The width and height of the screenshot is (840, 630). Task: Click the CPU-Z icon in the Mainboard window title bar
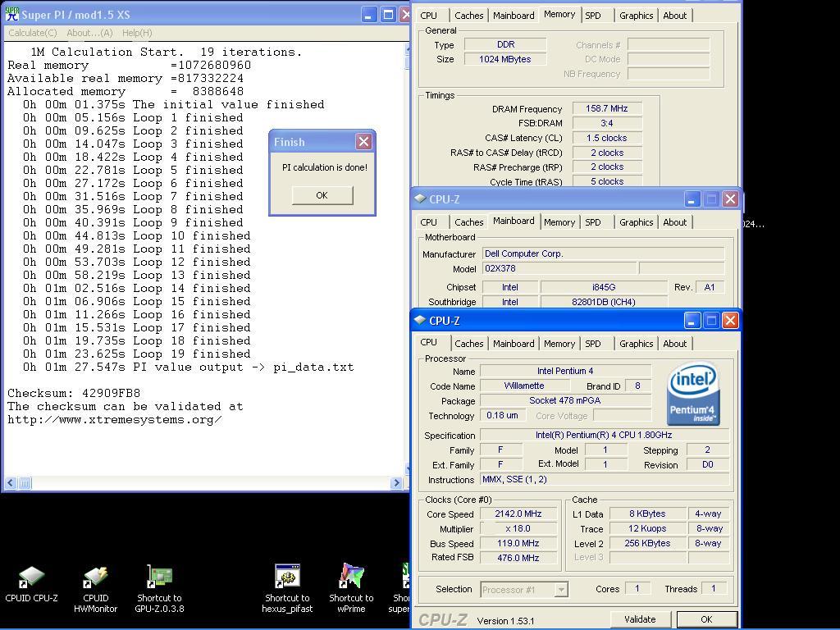pyautogui.click(x=420, y=199)
